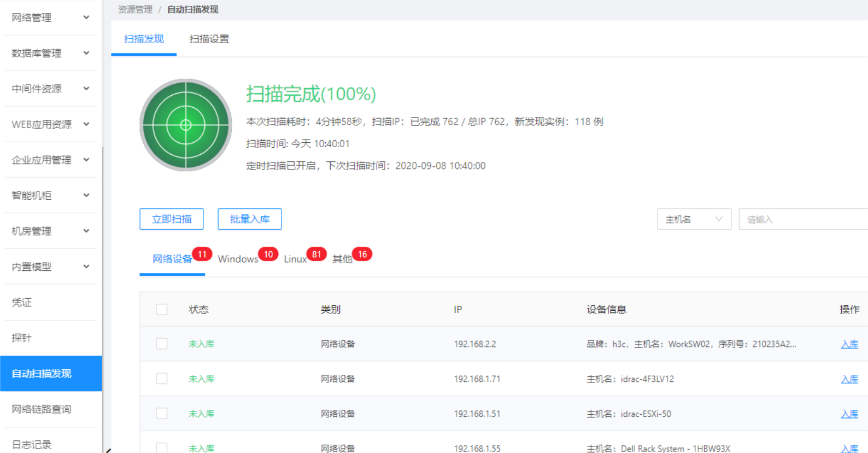Open the 主机名 filter dropdown
Image resolution: width=868 pixels, height=453 pixels.
click(x=694, y=219)
